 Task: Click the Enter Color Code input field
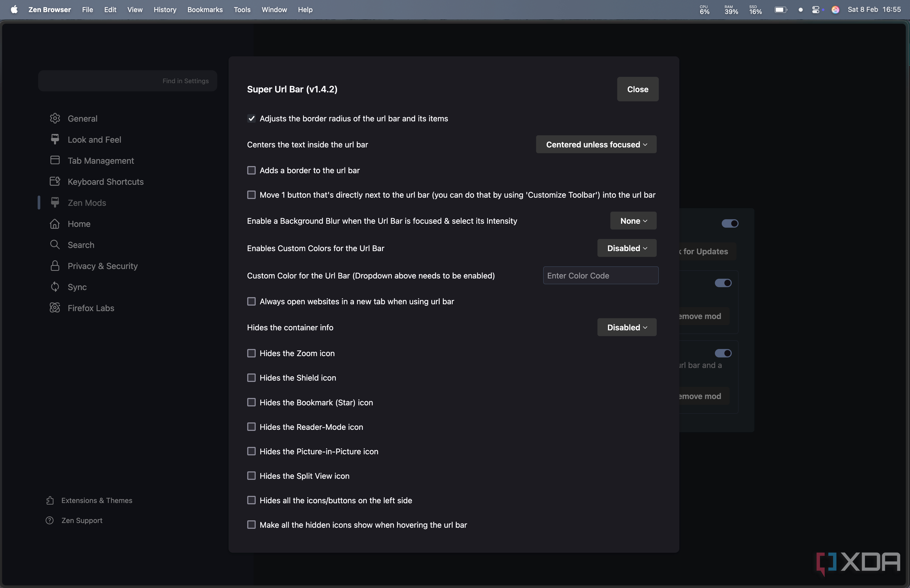coord(600,275)
